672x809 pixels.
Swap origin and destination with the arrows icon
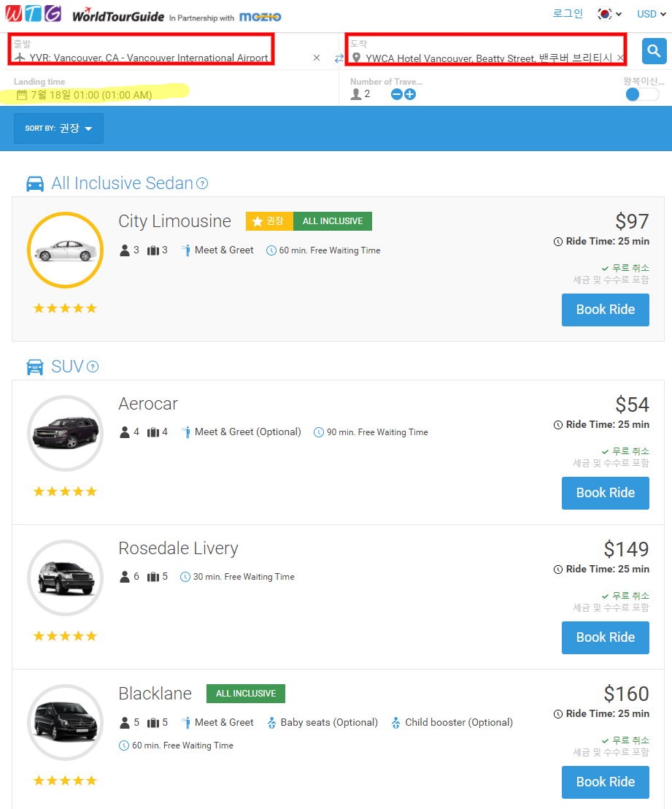pos(339,58)
